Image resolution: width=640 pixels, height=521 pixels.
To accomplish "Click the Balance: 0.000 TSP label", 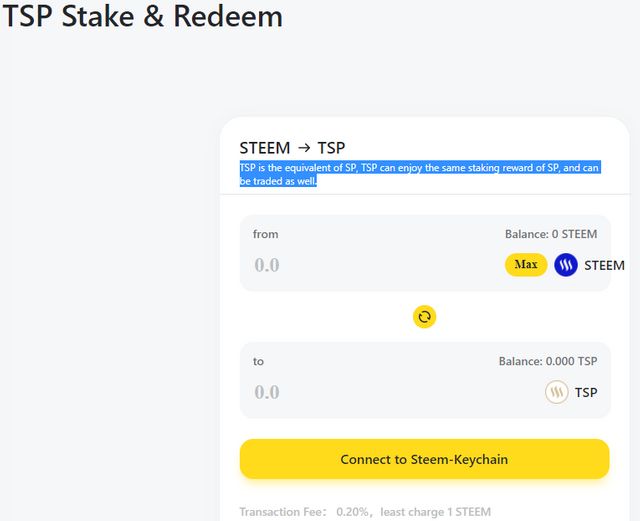I will pos(548,361).
